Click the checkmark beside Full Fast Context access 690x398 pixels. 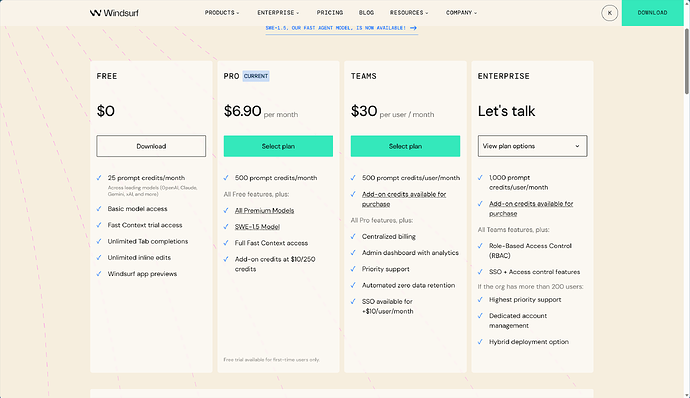coord(226,243)
